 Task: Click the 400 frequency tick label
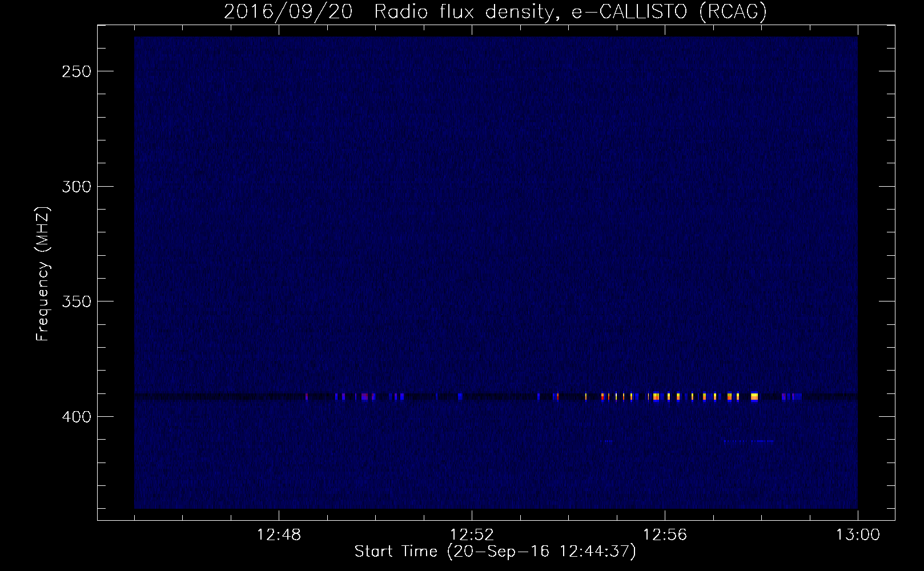[x=77, y=417]
